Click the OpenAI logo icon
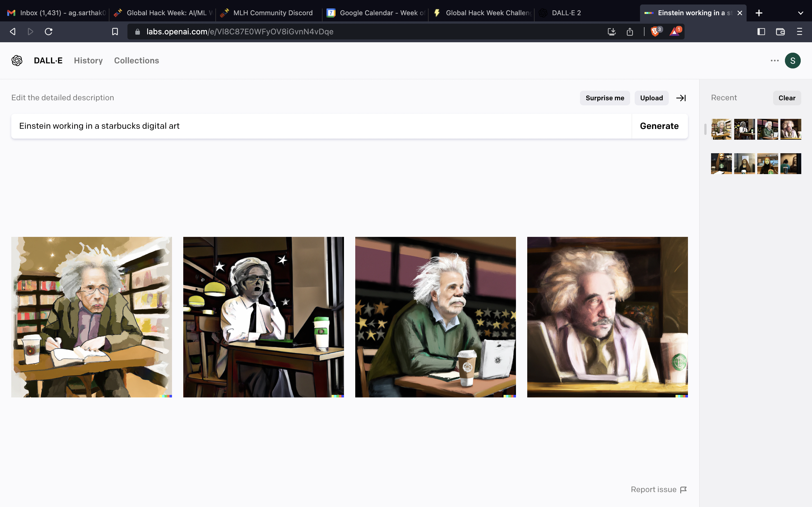812x507 pixels. tap(17, 61)
